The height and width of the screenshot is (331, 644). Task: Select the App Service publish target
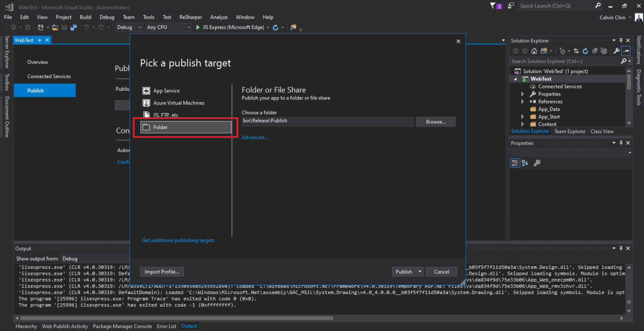tap(186, 91)
